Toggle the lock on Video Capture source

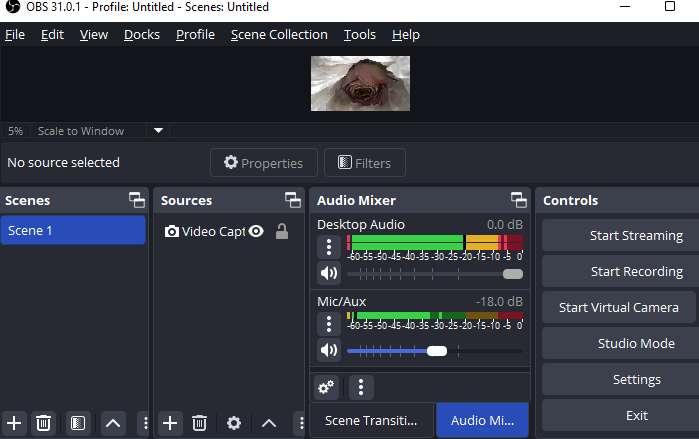tap(282, 231)
